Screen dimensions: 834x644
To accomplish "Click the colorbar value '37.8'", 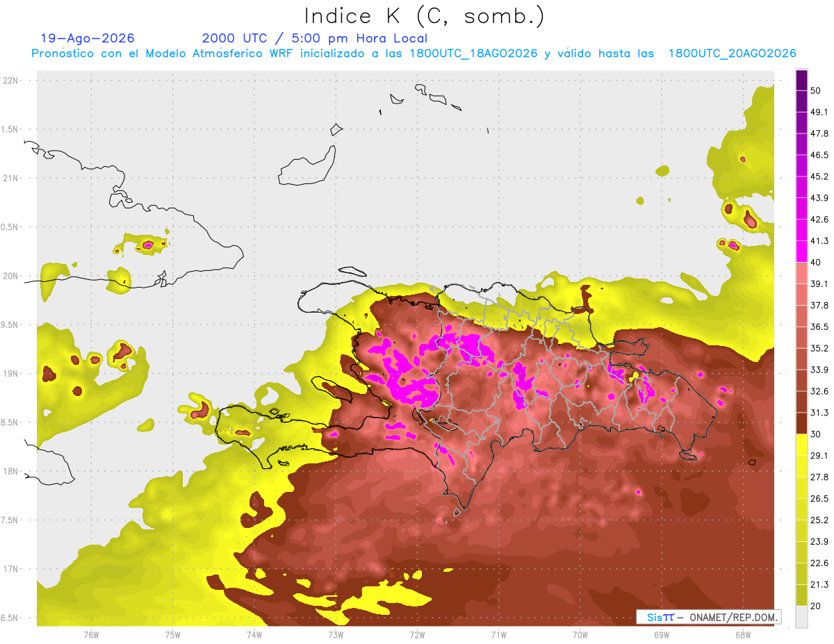I will pos(819,306).
